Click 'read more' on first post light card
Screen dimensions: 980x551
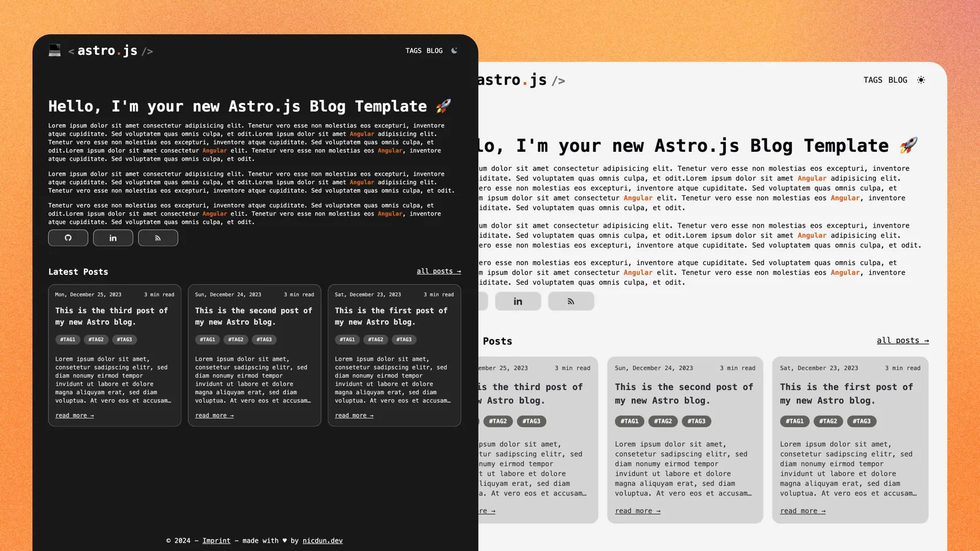(802, 511)
